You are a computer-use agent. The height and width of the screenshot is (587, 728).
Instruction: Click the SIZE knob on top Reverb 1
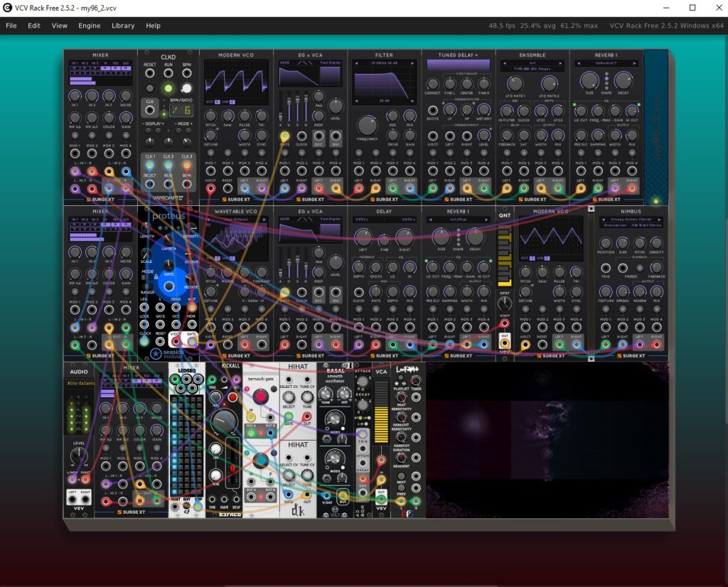click(589, 81)
